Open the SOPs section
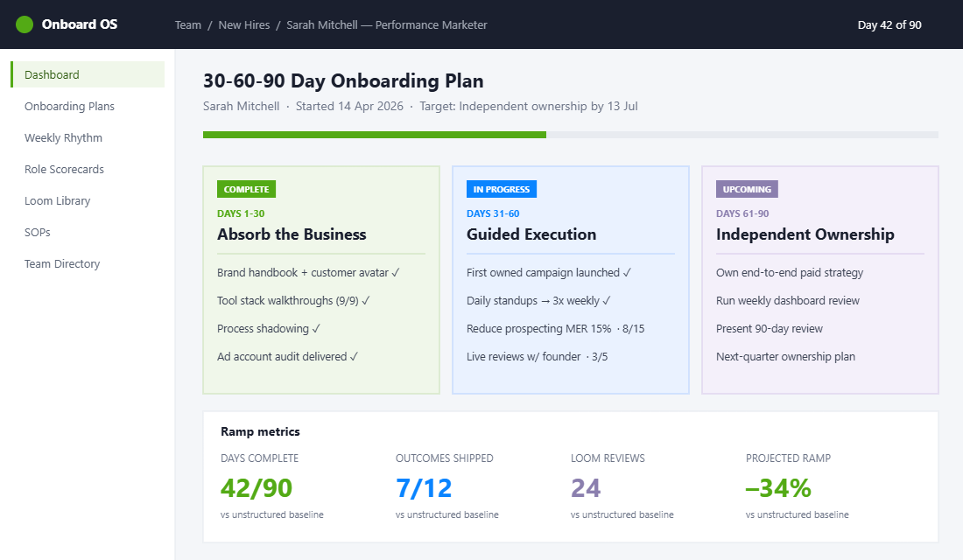Screen dimensions: 963x560 pyautogui.click(x=36, y=232)
